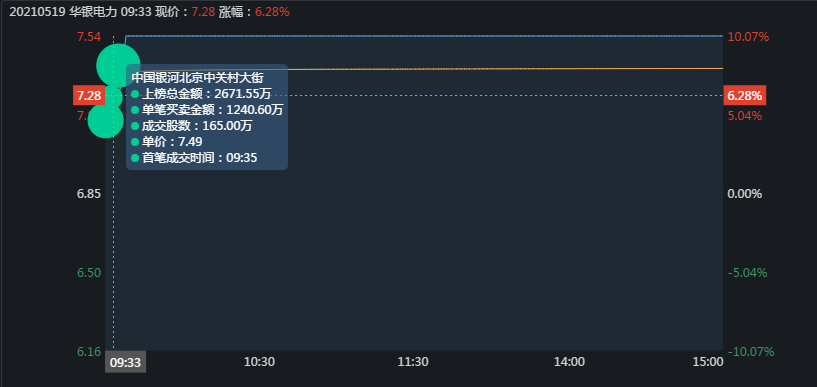Click the green dot beside 单笔买卖金额
The width and height of the screenshot is (817, 387).
(x=135, y=110)
